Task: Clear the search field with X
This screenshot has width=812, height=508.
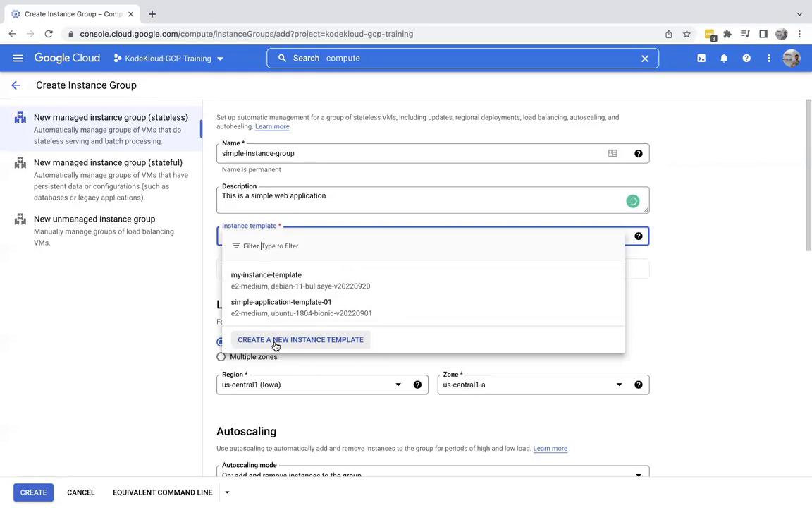Action: click(644, 59)
